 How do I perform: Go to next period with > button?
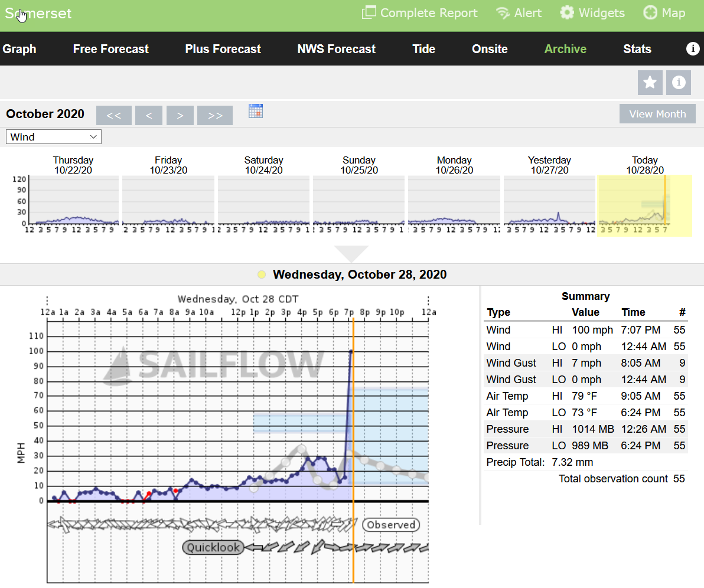point(180,115)
